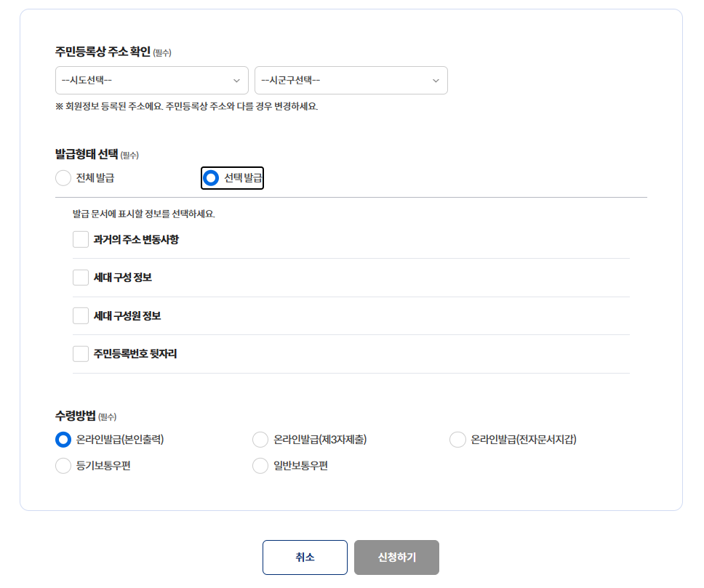Click the 수령방법 heading
The image size is (704, 588).
click(x=76, y=416)
